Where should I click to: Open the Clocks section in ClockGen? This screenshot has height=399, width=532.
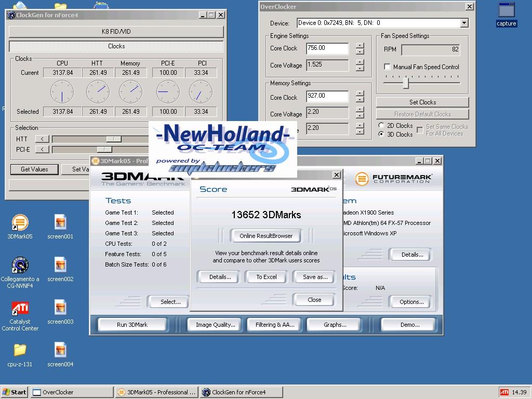pos(116,46)
